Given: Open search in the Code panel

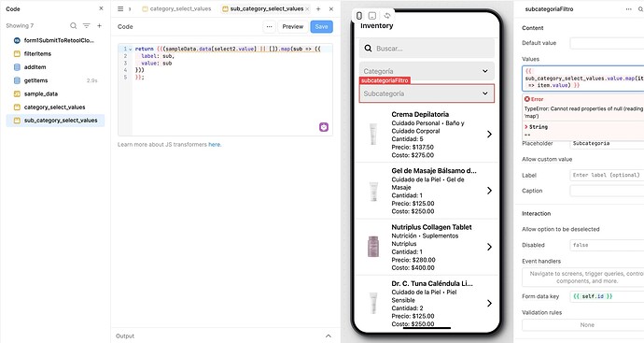Looking at the screenshot, I should 73,25.
